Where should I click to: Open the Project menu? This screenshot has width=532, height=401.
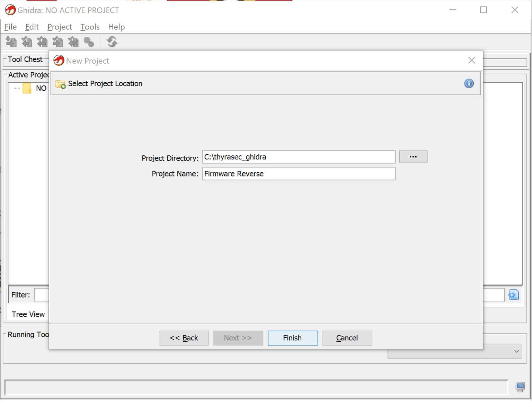tap(59, 27)
